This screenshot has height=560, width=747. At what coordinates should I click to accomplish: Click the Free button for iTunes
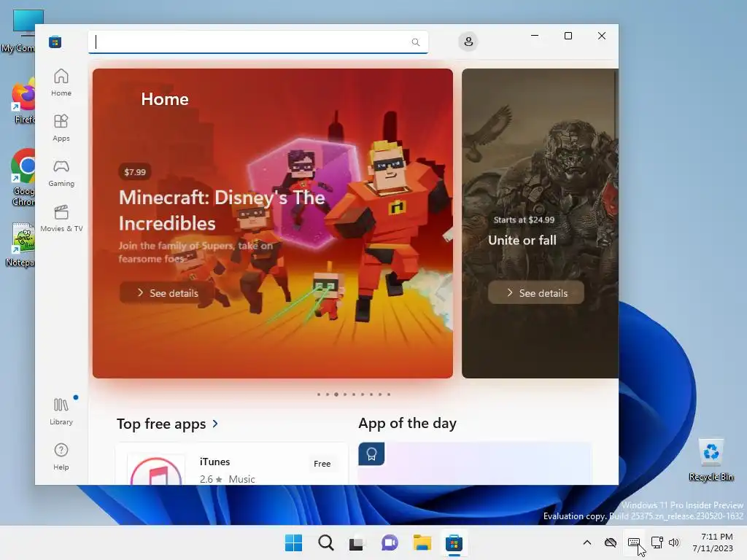pyautogui.click(x=322, y=463)
